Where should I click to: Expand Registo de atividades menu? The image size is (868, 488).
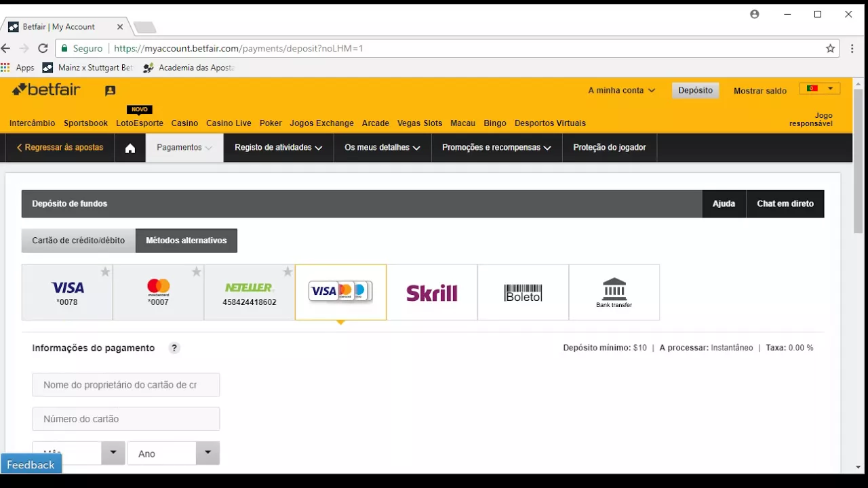(x=278, y=148)
